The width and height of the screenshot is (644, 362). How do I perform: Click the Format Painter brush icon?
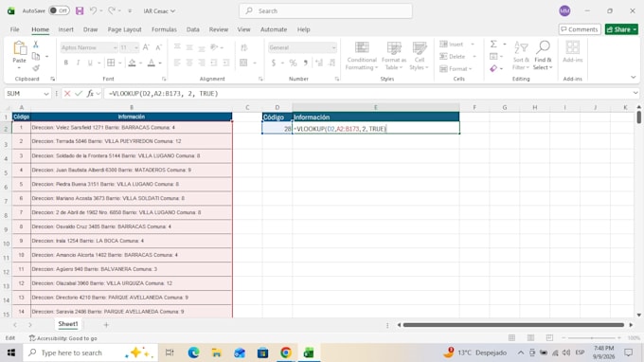coord(36,68)
